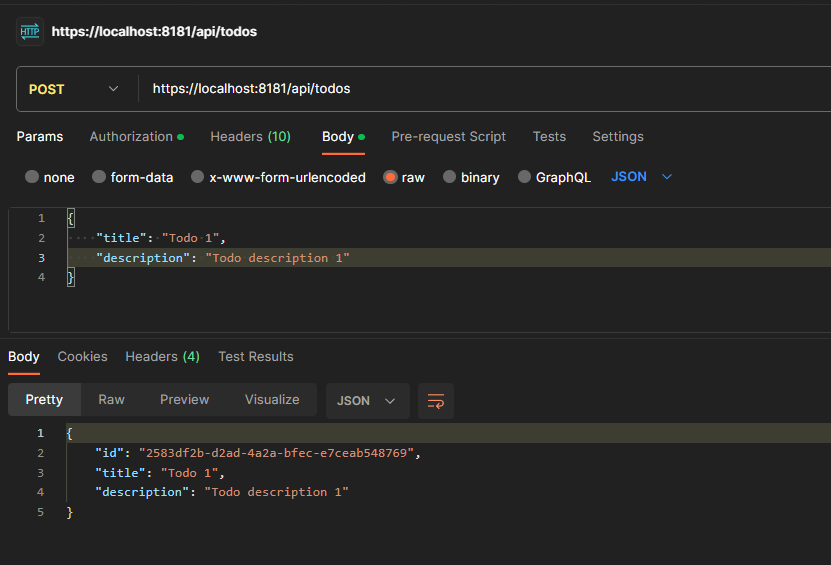The image size is (831, 565).
Task: Select the raw body radio button
Action: 390,177
